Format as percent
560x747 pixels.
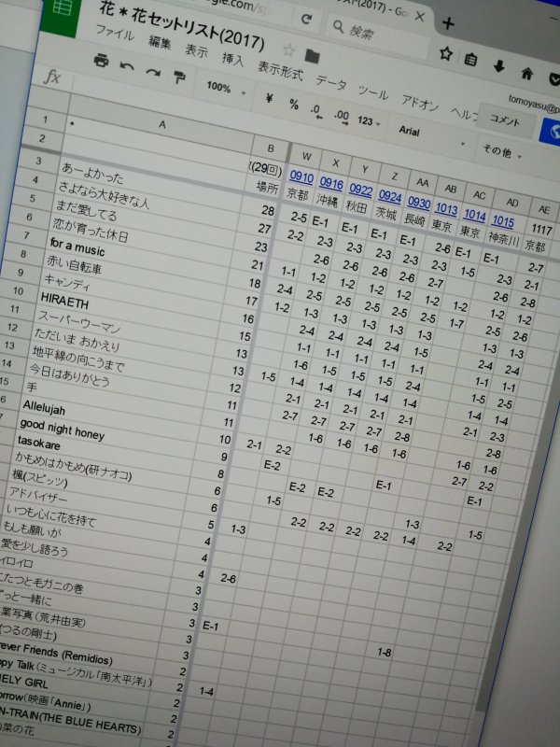[294, 105]
